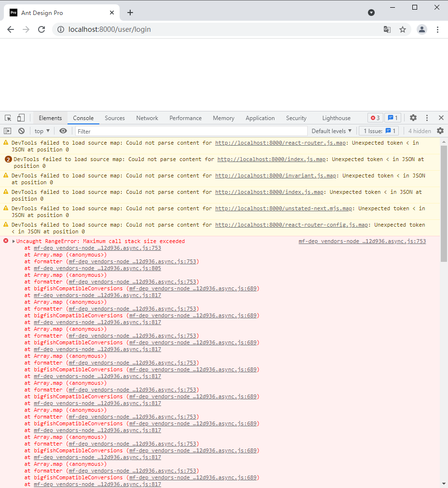This screenshot has height=488, width=448.
Task: Click the red errors counter badge
Action: (x=375, y=118)
